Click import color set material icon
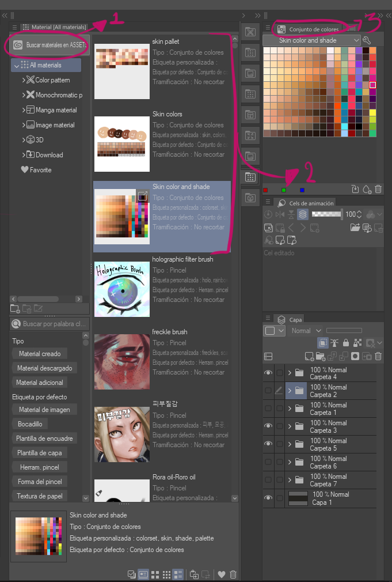Screen dimensions: 392x582 coord(355,190)
